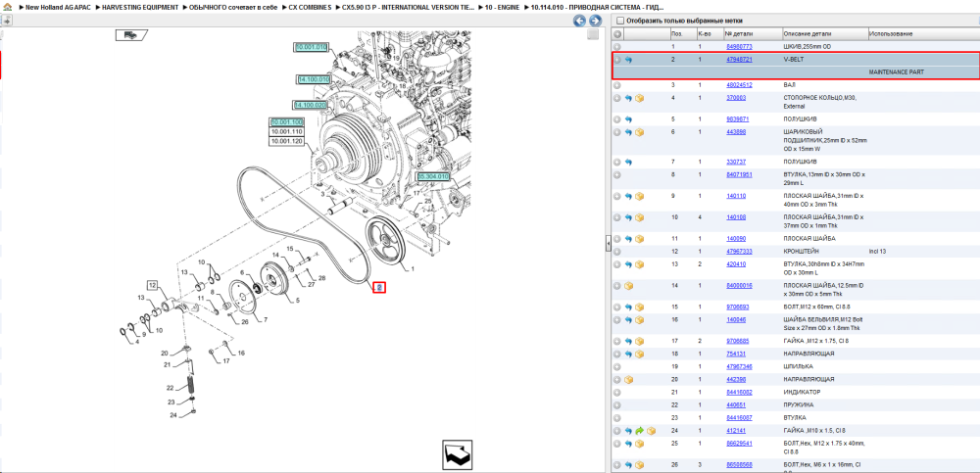Viewport: 980px width, 473px height.
Task: Open box icon for БОЛТ M12 x 60mm
Action: [639, 307]
